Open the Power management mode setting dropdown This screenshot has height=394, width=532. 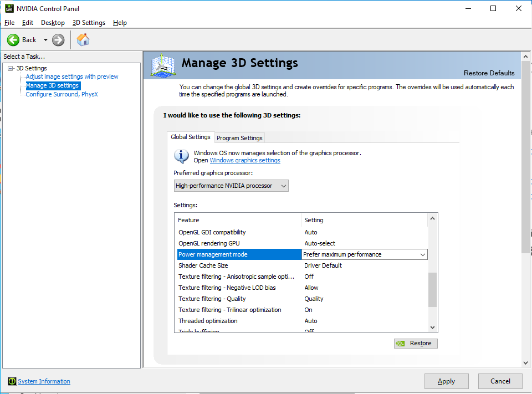pyautogui.click(x=365, y=254)
